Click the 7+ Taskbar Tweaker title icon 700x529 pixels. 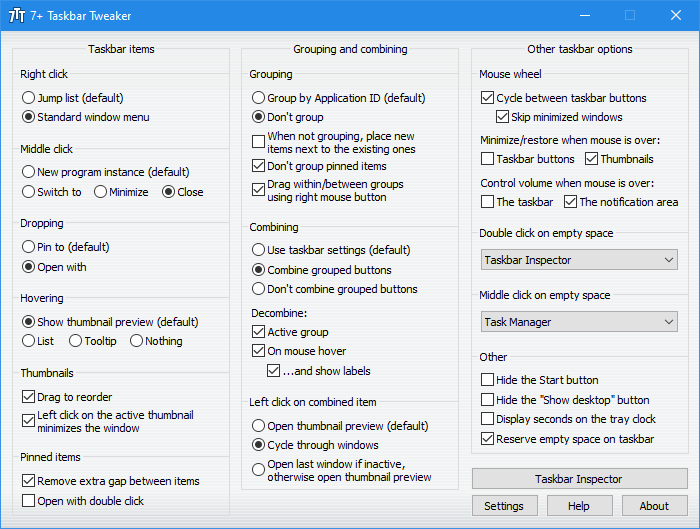point(18,16)
